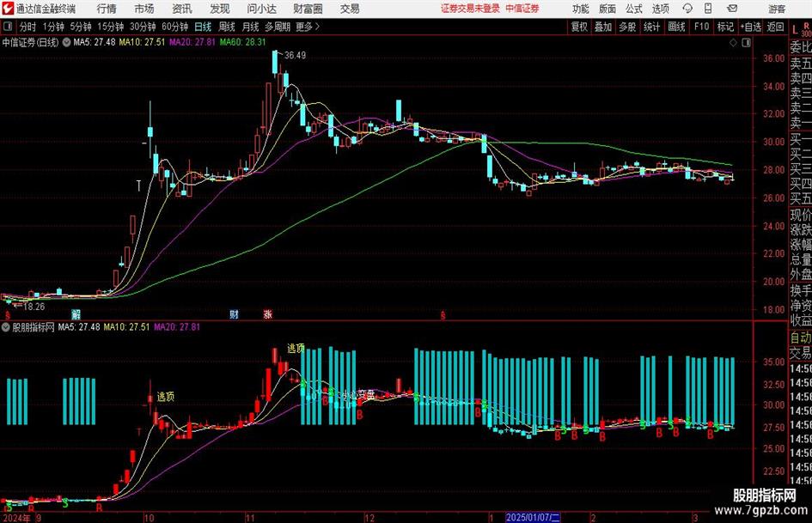
Task: Open the headset customer service icon
Action: 687,9
